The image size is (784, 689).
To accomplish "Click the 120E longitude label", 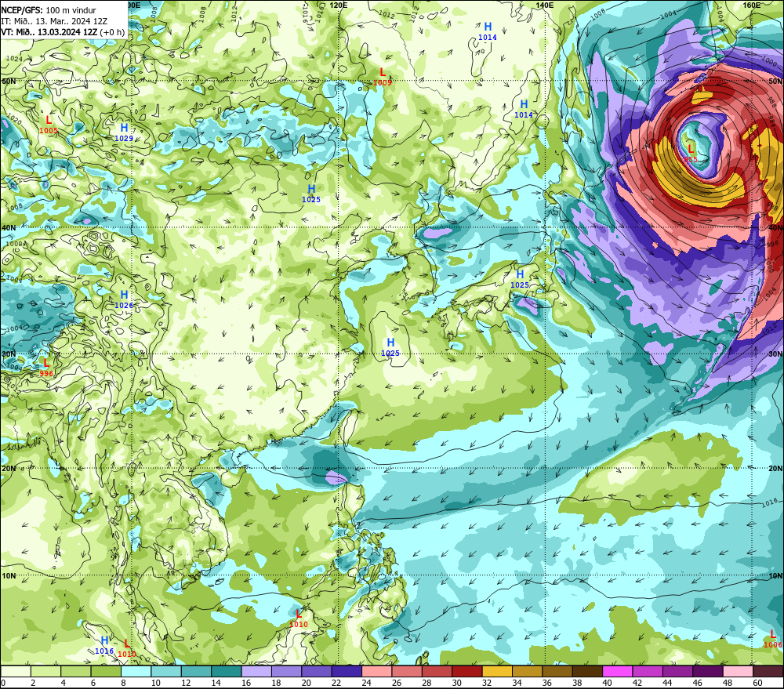I will [339, 5].
